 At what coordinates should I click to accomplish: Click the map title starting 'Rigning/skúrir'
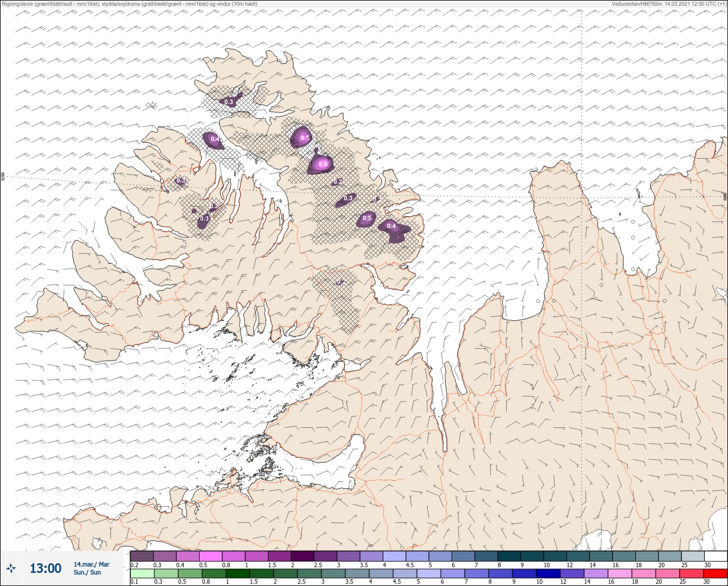[x=130, y=4]
